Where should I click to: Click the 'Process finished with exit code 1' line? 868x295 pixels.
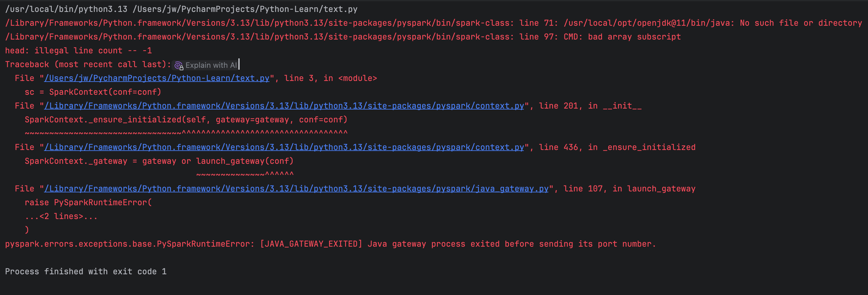(x=86, y=271)
